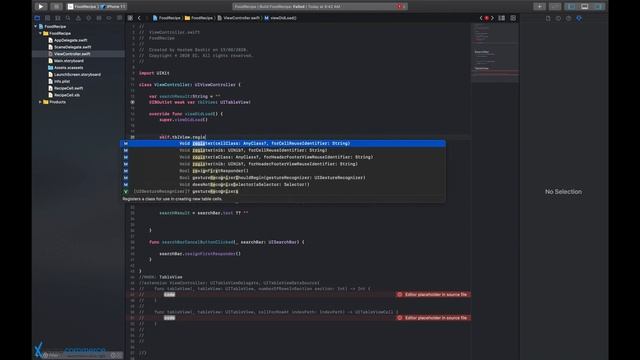Jump to next issue arrow
This screenshot has width=640, height=360.
point(492,18)
